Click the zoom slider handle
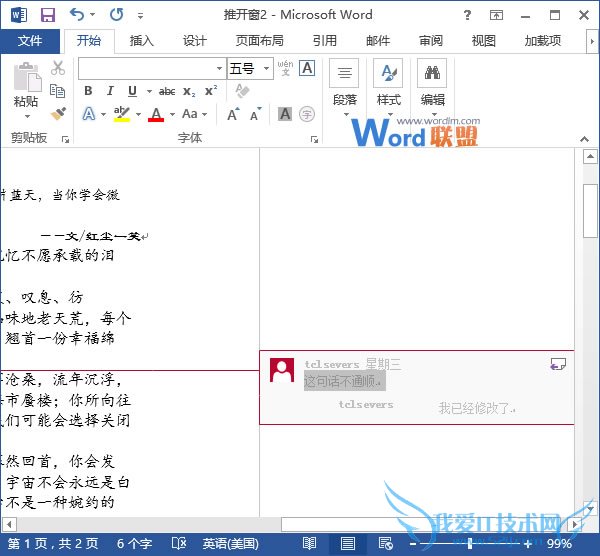600x556 pixels. [x=470, y=543]
